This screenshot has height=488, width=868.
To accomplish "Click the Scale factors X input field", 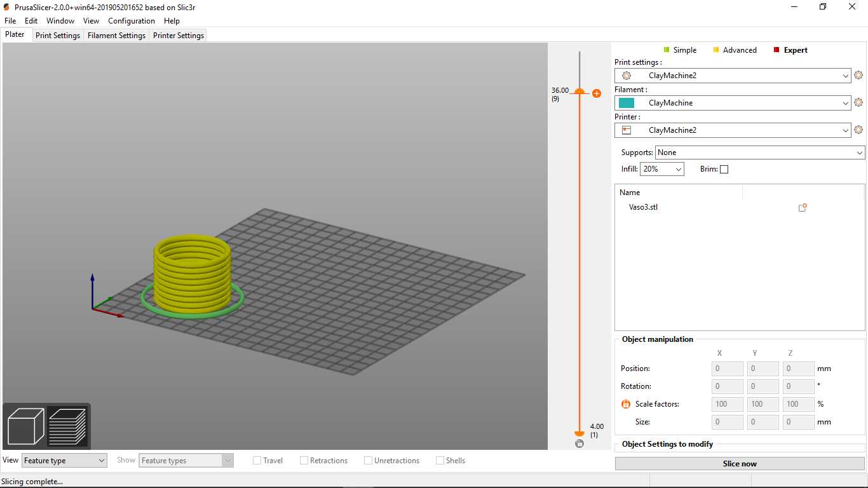I will click(728, 404).
